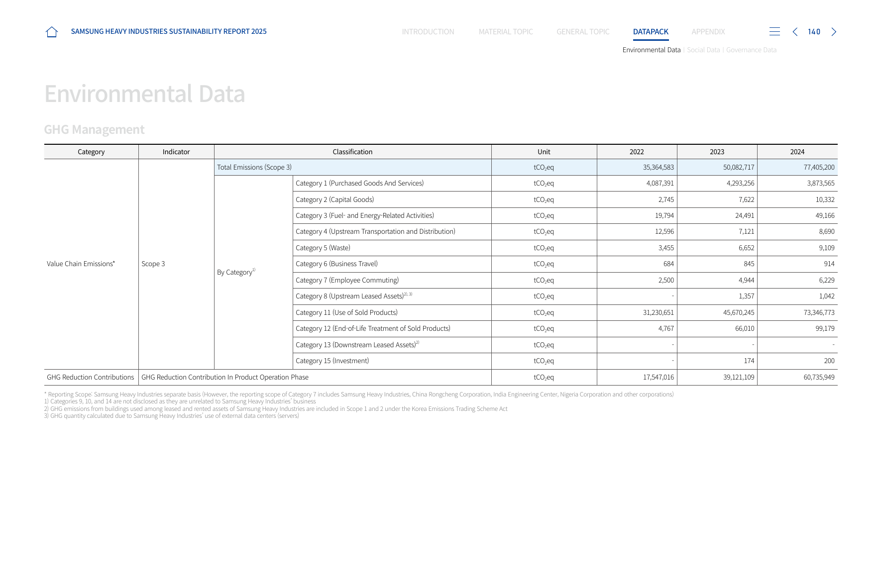Go to next page arrow
This screenshot has width=882, height=588.
(x=834, y=32)
